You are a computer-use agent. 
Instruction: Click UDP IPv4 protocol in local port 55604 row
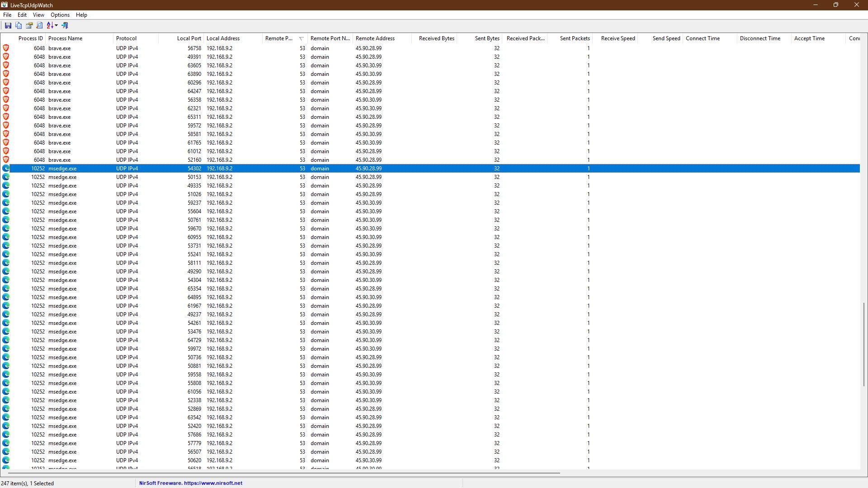pyautogui.click(x=127, y=211)
